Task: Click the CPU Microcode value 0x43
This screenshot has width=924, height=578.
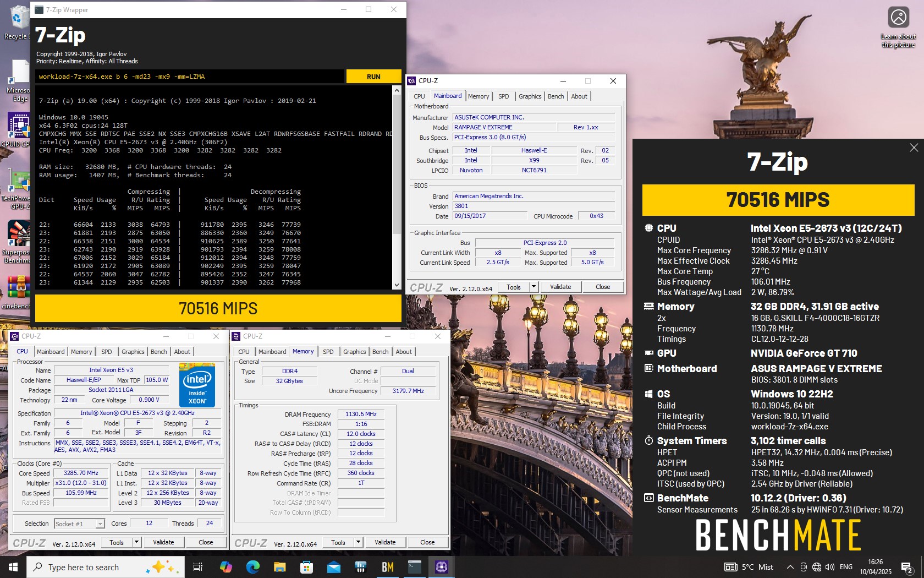Action: click(x=597, y=216)
